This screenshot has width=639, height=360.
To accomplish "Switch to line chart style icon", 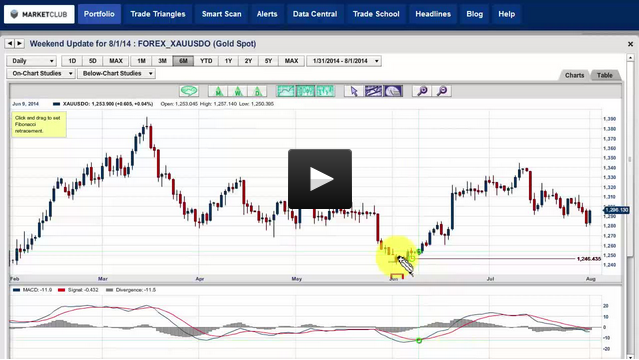I will [x=286, y=91].
